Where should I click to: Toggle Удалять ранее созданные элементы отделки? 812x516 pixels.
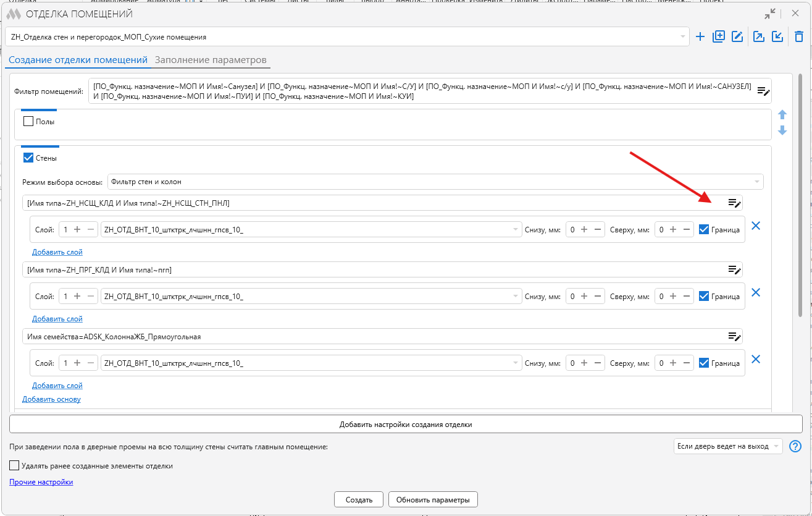click(15, 466)
